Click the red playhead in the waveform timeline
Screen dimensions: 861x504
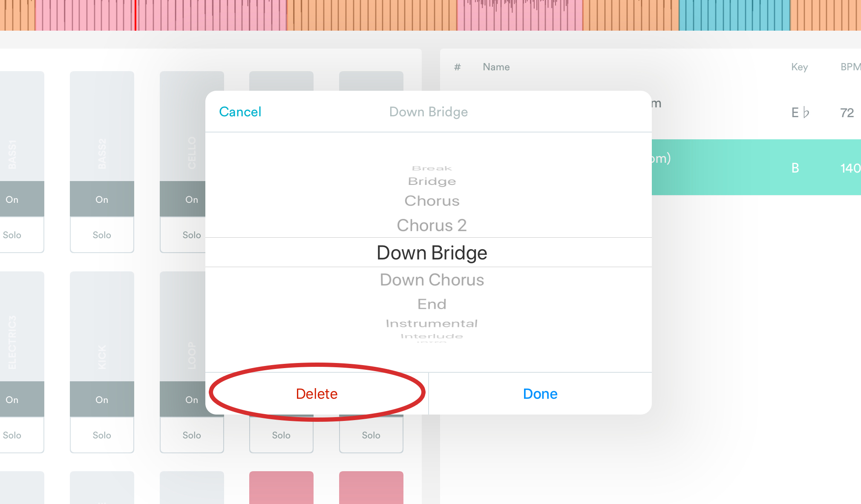[x=135, y=15]
